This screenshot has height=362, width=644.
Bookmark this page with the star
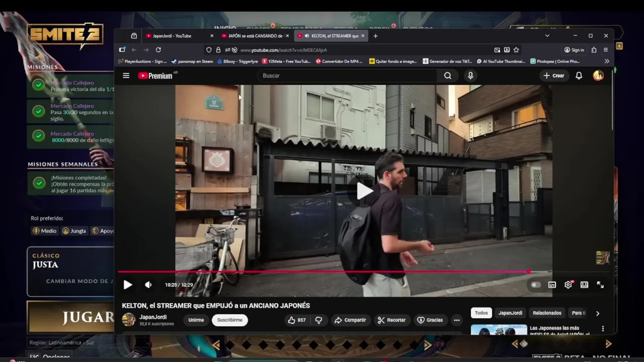coord(516,50)
